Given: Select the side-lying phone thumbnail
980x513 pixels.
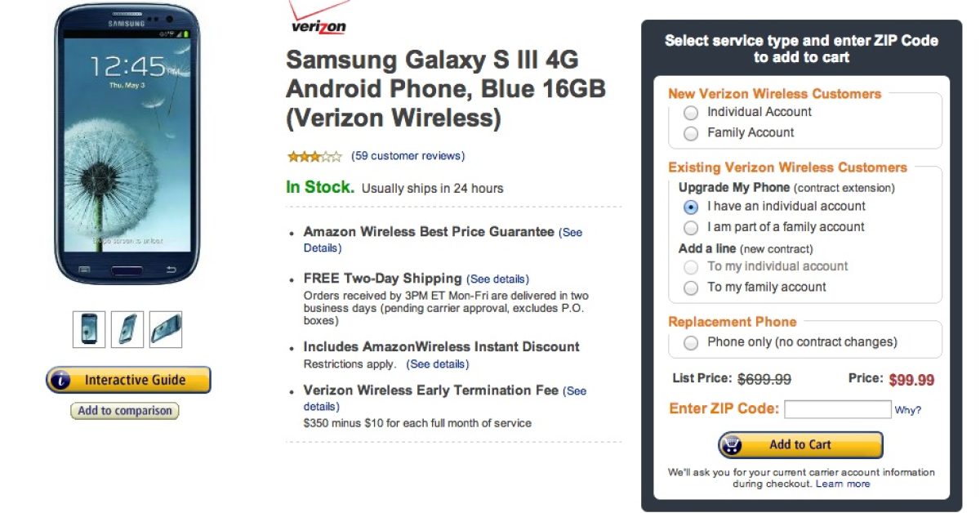Looking at the screenshot, I should [x=166, y=328].
